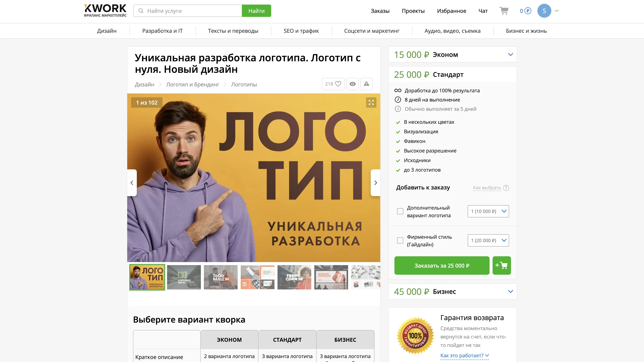Toggle the eye hide-kwork icon
Screen dimensions: 644x362
[353, 84]
